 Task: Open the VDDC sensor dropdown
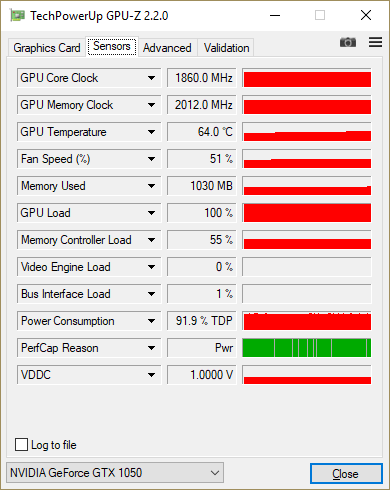89,375
